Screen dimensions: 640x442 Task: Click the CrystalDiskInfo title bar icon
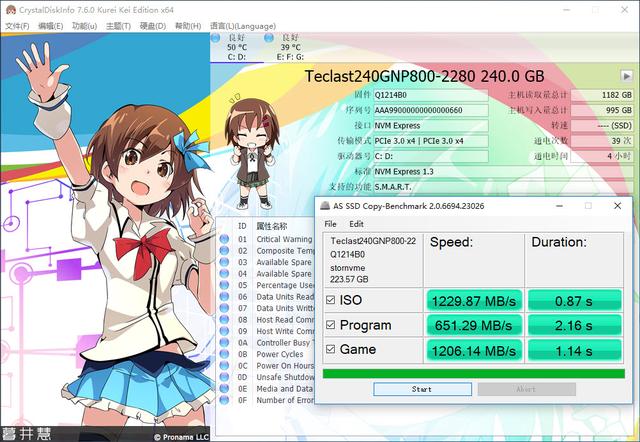pyautogui.click(x=9, y=8)
